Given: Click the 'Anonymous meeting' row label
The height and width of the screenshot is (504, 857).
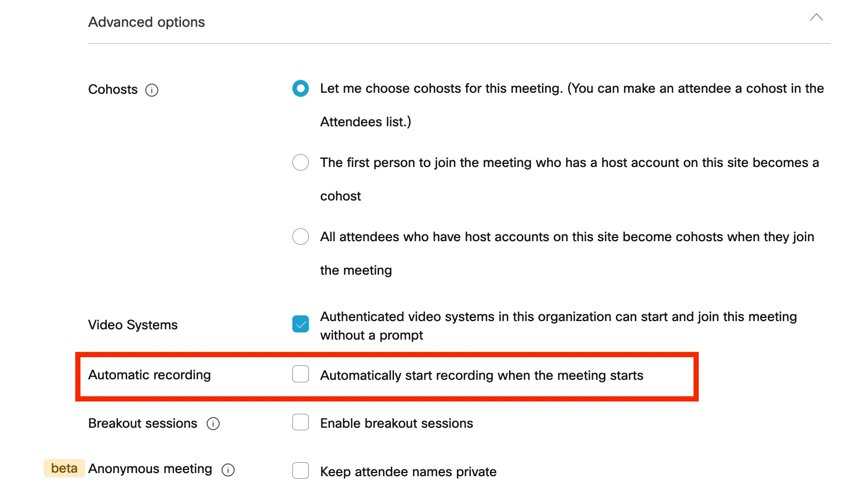Looking at the screenshot, I should pos(150,469).
